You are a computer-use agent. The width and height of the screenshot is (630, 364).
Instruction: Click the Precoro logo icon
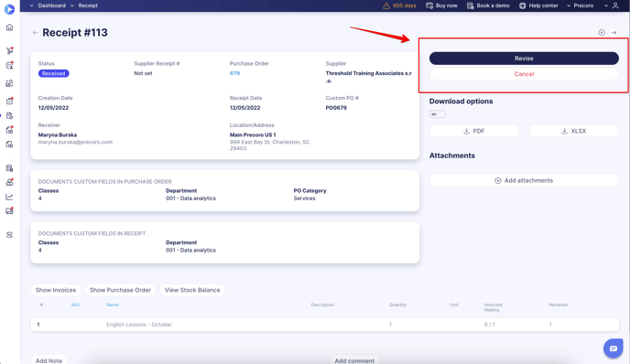click(9, 9)
